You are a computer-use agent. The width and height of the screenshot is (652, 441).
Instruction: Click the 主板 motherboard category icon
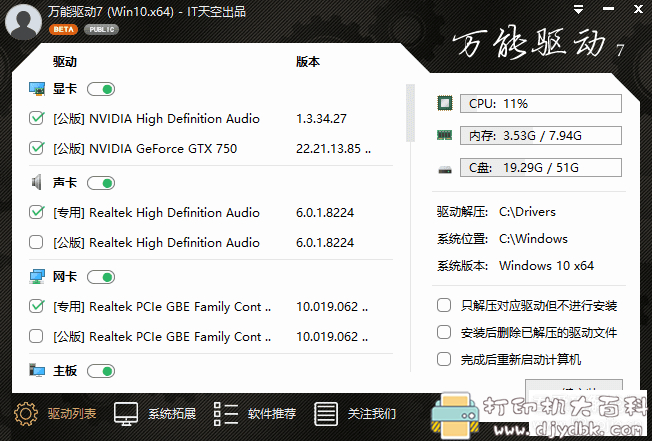coord(37,370)
